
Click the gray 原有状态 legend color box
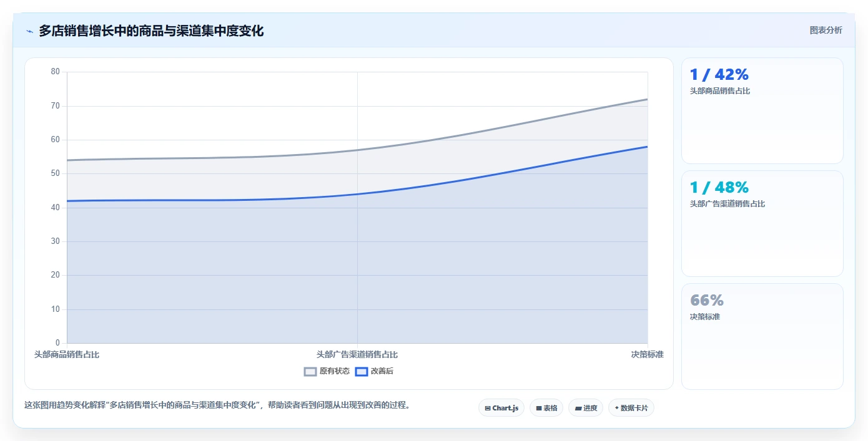[310, 371]
